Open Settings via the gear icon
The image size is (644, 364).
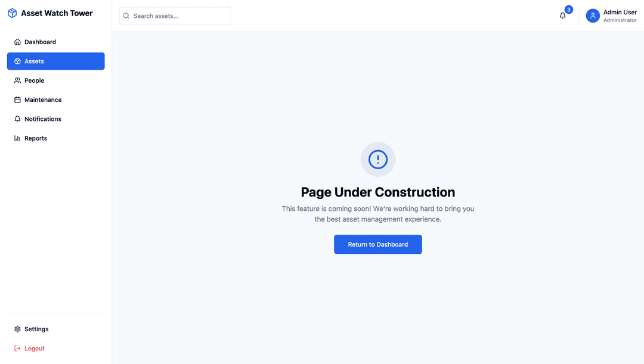tap(17, 329)
